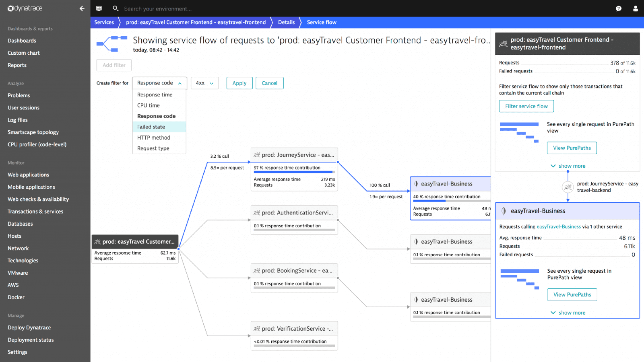Screen dimensions: 644x362
Task: Click JourneyService circle icon in right panel chain
Action: [x=568, y=187]
